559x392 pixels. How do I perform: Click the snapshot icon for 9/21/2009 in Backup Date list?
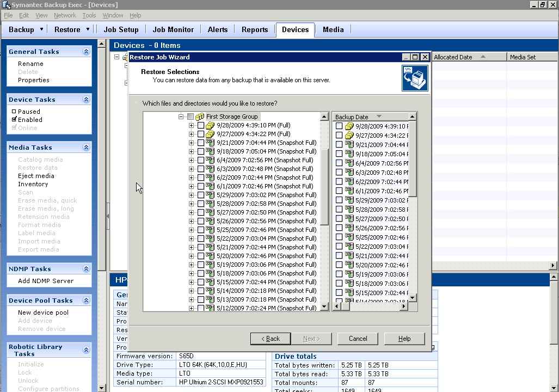pos(349,144)
